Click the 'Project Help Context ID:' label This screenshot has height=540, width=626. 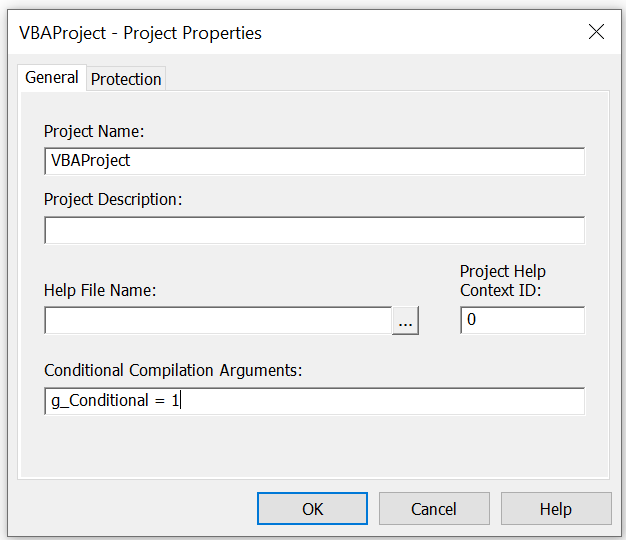[503, 281]
